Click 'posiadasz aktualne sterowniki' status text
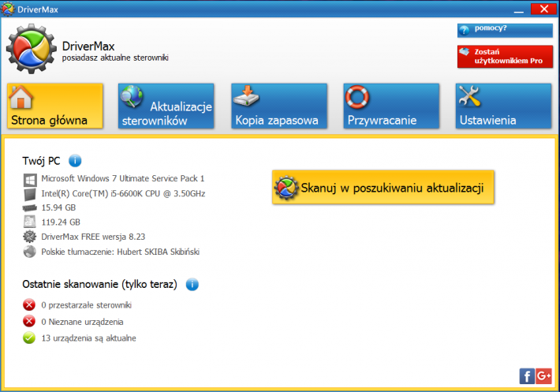 (x=115, y=58)
